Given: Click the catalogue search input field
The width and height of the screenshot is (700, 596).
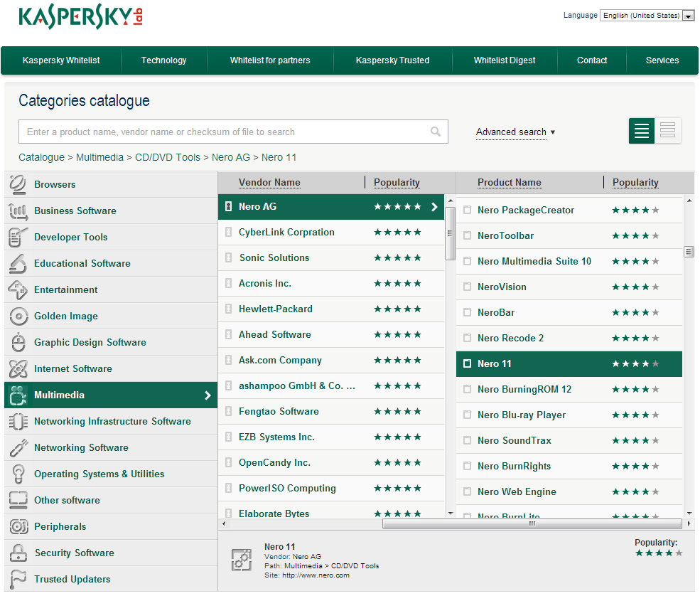Looking at the screenshot, I should [233, 132].
